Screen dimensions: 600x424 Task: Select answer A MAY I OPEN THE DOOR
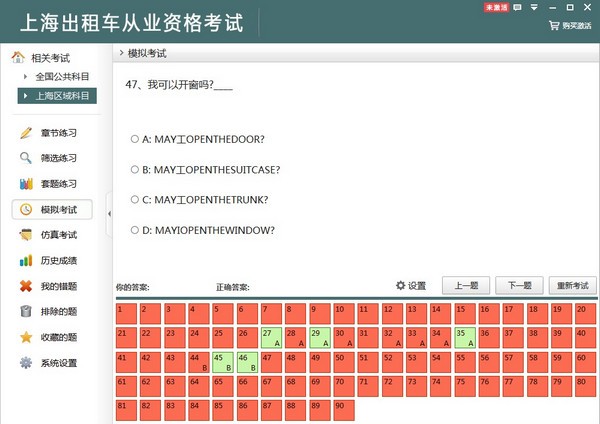coord(135,139)
